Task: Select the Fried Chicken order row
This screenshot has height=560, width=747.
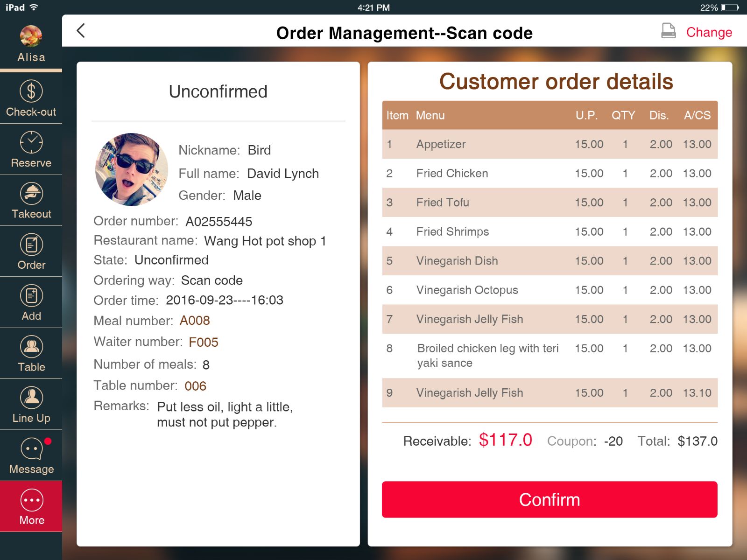Action: coord(550,174)
